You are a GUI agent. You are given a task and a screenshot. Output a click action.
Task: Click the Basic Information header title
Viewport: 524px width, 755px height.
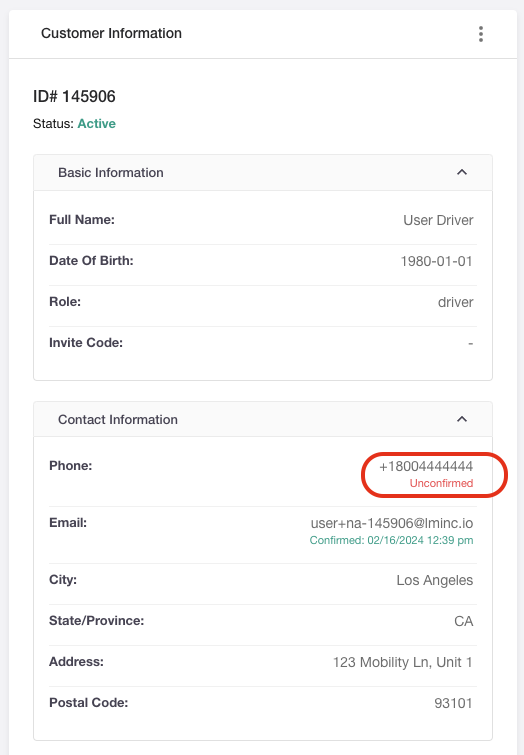(111, 172)
